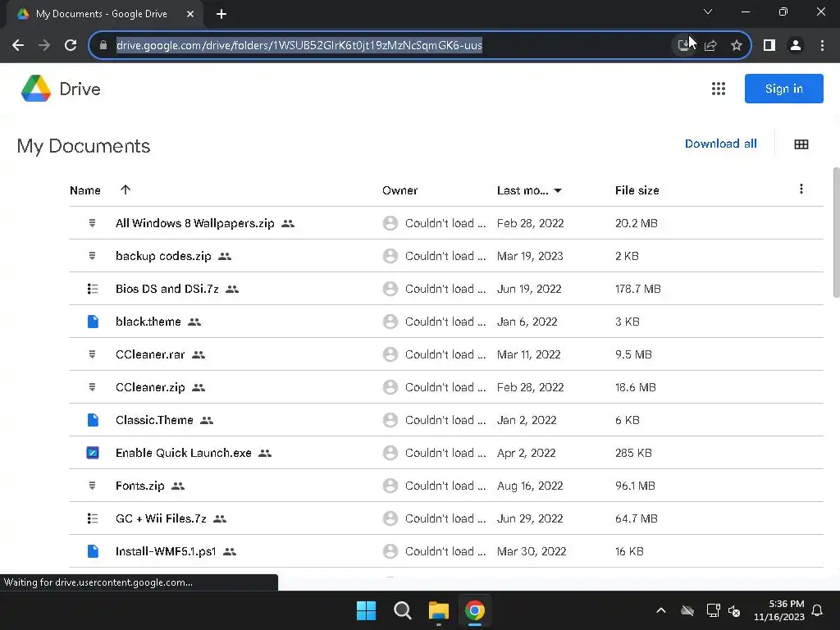The height and width of the screenshot is (630, 840).
Task: Select Enable Quick Launch.exe file name
Action: 183,453
